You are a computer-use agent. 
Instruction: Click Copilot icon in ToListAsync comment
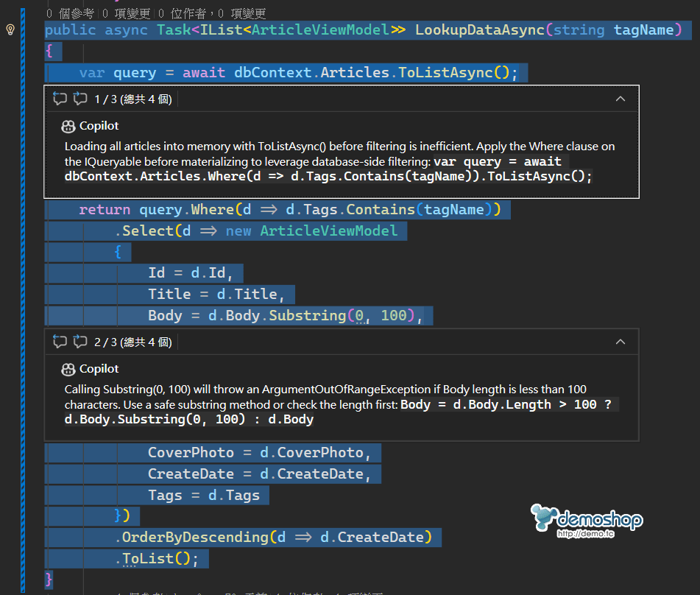(x=69, y=126)
